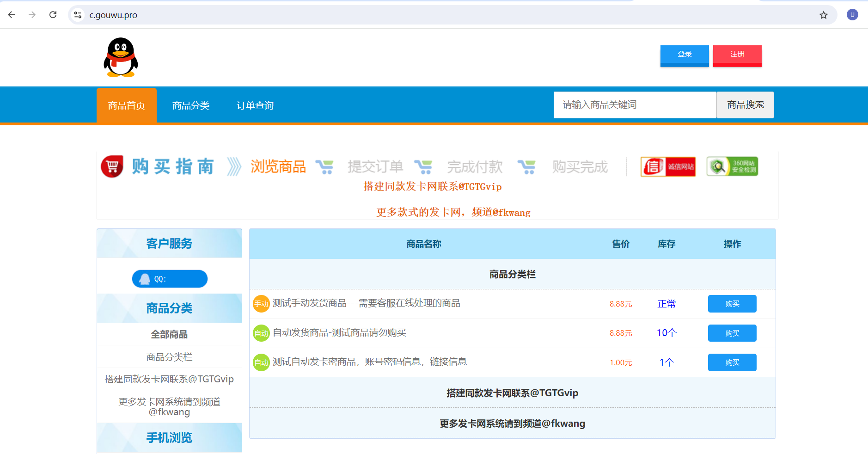Click the 正常 stock status
Screen dimensions: 868x454
click(666, 304)
